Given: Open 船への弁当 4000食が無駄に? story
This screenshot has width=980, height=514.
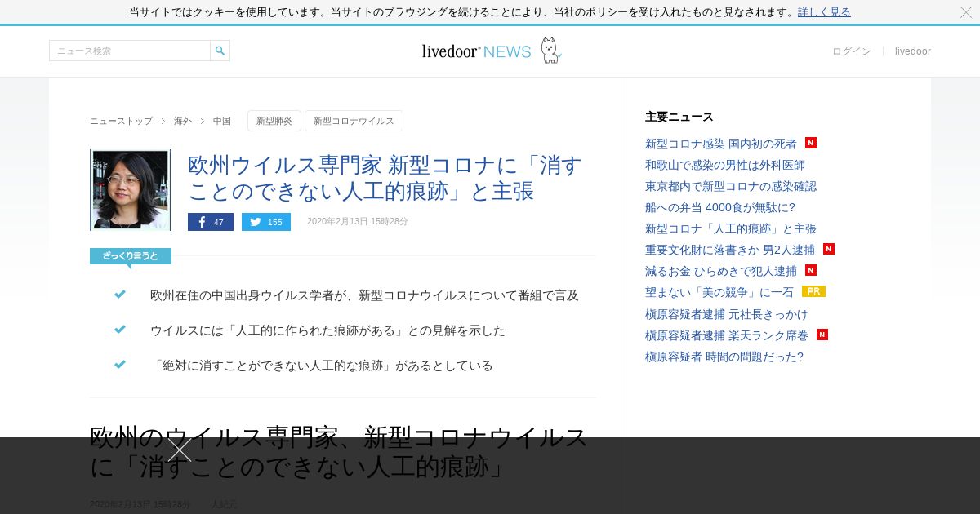Looking at the screenshot, I should (720, 207).
